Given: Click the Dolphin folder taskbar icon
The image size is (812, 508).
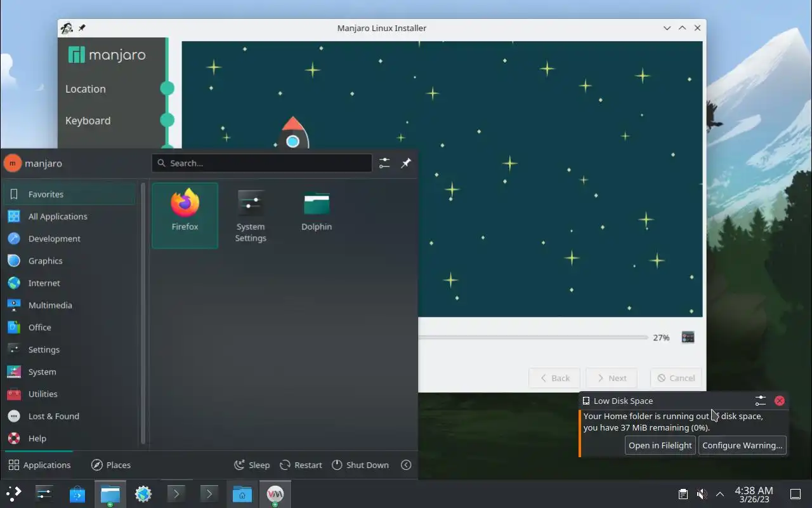Looking at the screenshot, I should (110, 494).
